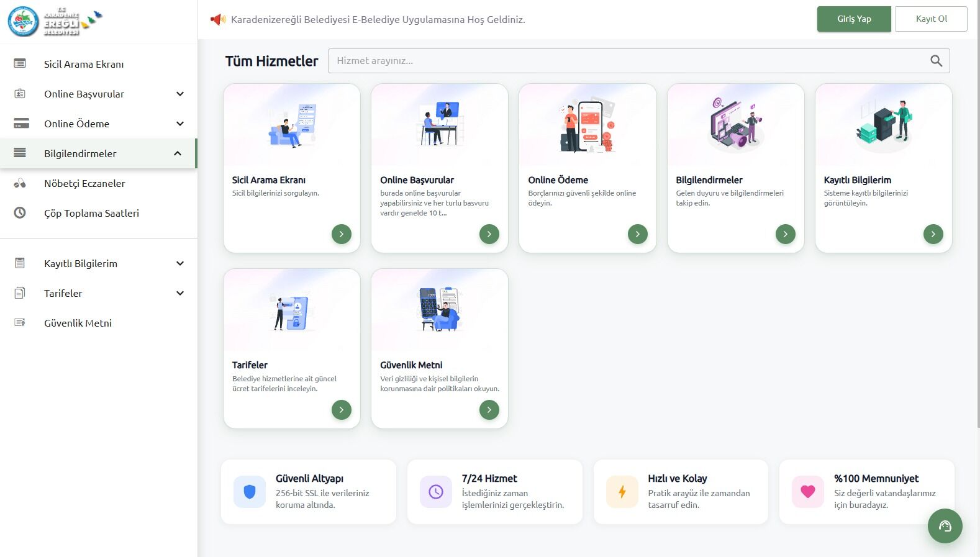
Task: Open the Sicil Arama Ekranı card arrow
Action: [341, 234]
